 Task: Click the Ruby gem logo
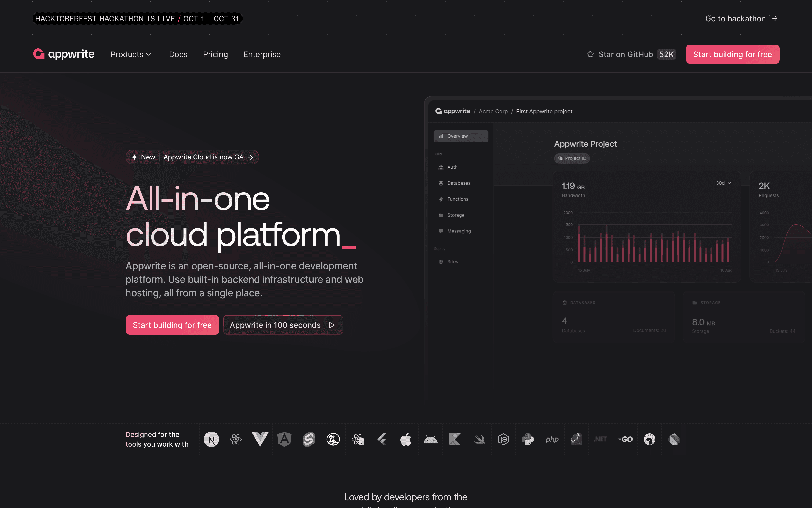click(576, 439)
